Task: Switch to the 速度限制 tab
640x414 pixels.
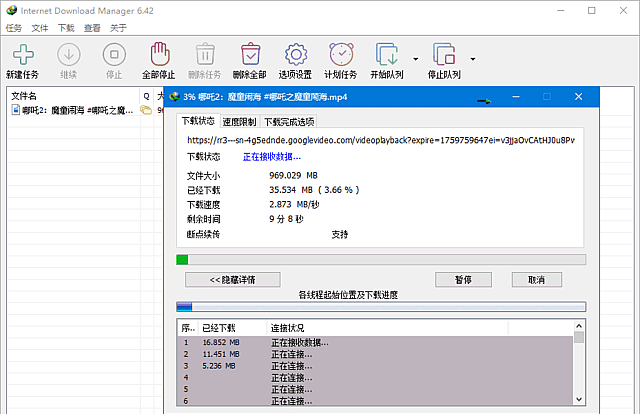Action: (240, 122)
